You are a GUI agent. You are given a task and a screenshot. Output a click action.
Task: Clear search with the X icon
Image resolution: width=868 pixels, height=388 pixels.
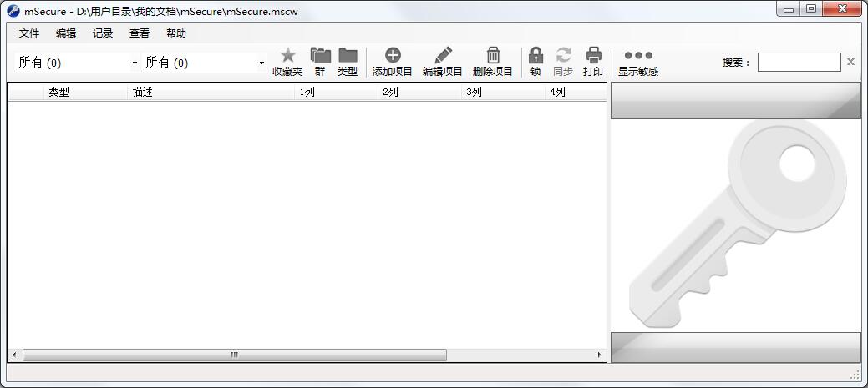(x=850, y=62)
